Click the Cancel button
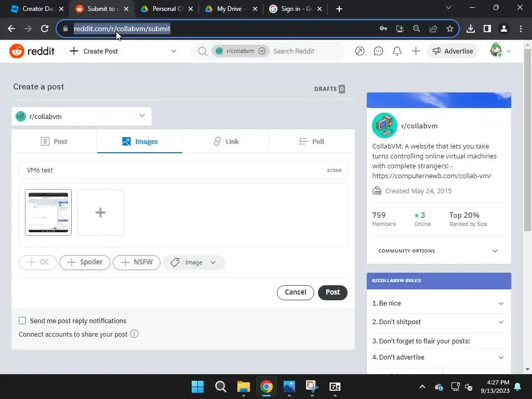The height and width of the screenshot is (399, 532). click(296, 292)
